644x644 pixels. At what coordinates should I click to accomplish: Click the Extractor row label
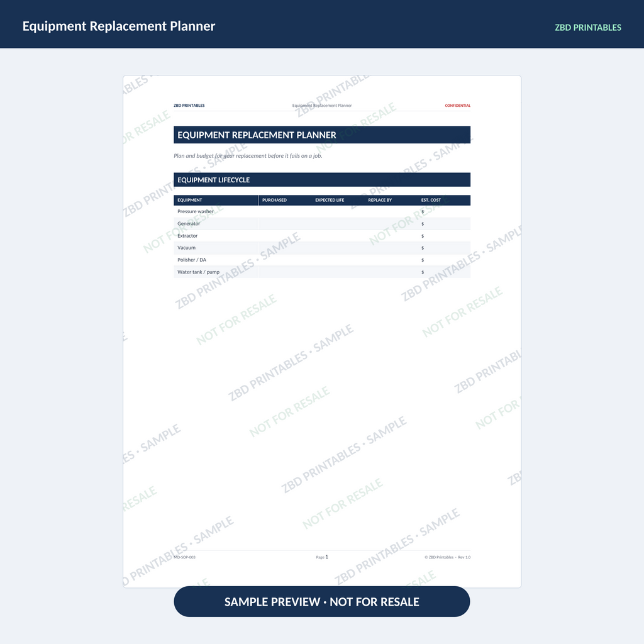tap(187, 236)
